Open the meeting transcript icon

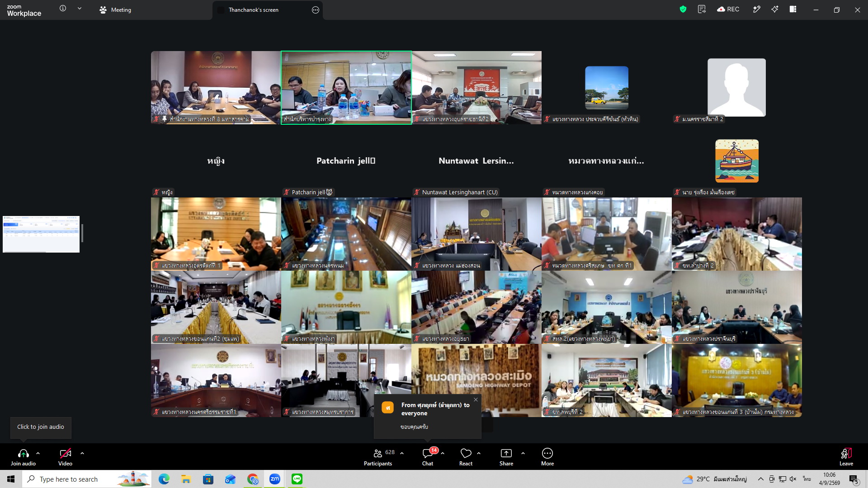point(702,9)
